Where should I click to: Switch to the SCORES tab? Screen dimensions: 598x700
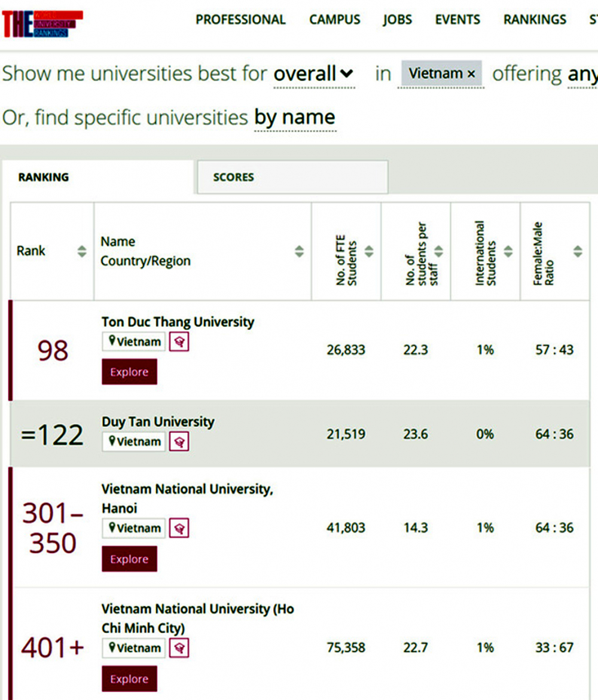(292, 177)
